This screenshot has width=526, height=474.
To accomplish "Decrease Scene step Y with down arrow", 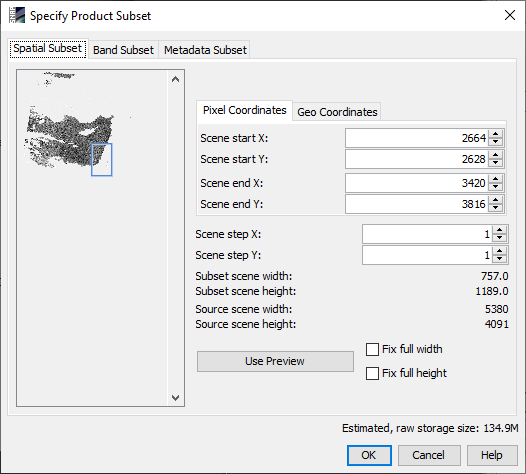I will coord(500,260).
